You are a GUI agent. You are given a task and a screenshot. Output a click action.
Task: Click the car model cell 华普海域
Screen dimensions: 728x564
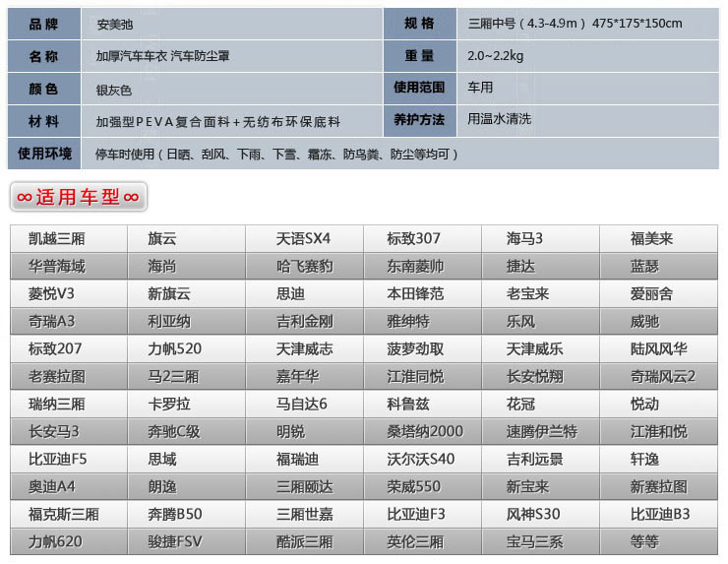click(x=69, y=266)
